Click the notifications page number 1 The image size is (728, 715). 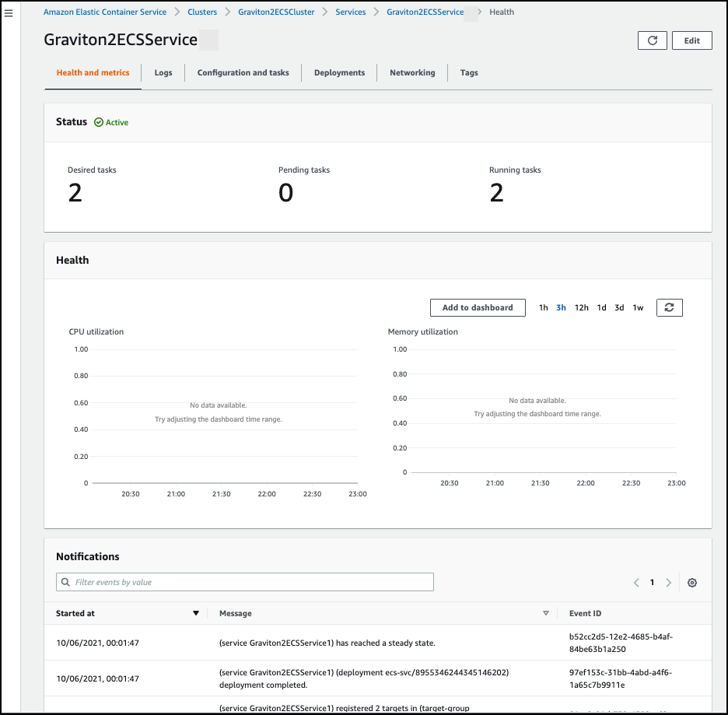(x=652, y=583)
